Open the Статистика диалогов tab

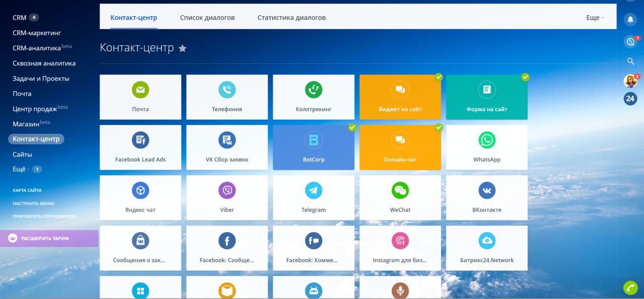291,18
